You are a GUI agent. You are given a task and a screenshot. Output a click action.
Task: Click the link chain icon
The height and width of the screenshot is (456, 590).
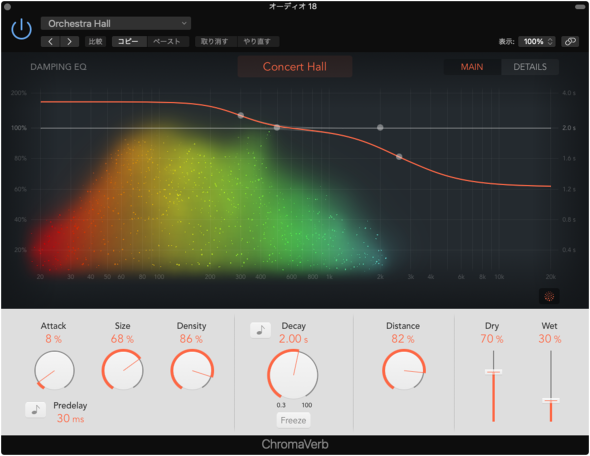click(570, 41)
